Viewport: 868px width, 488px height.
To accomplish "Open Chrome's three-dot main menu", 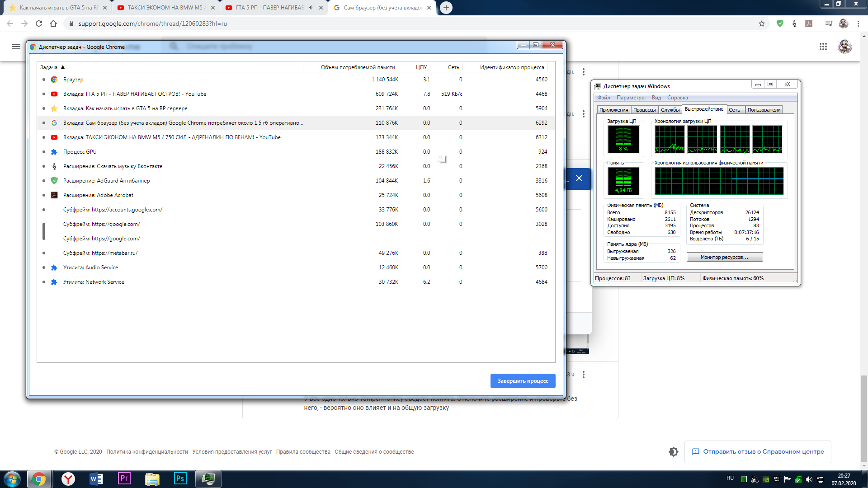I will click(858, 23).
